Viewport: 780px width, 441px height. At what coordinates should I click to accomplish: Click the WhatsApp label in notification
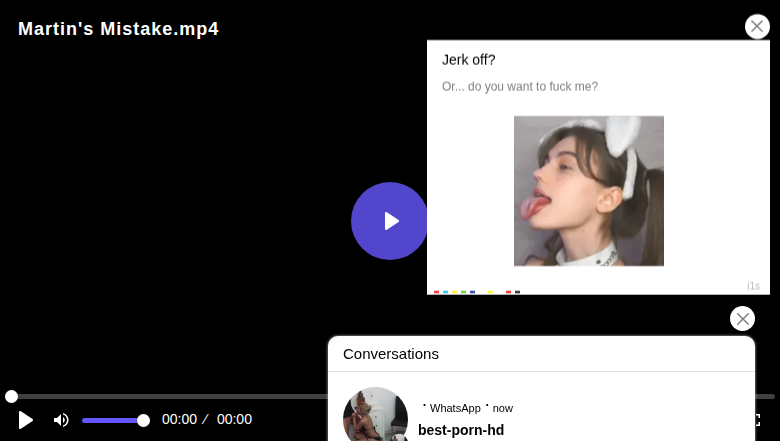[455, 408]
